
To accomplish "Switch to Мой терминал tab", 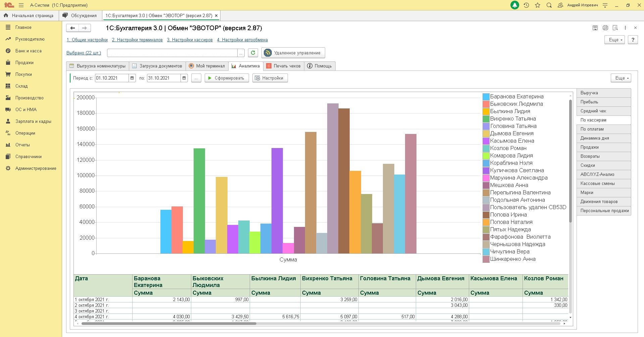I will tap(207, 66).
